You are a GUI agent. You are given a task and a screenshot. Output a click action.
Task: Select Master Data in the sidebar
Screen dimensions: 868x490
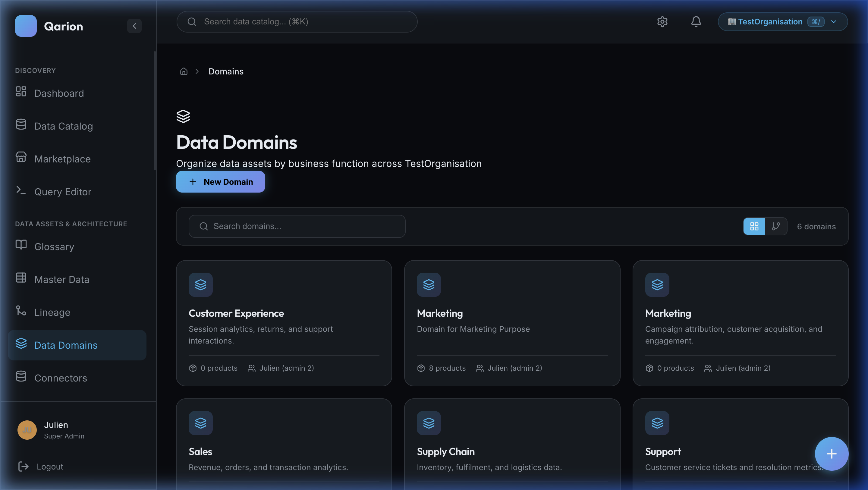pyautogui.click(x=62, y=279)
